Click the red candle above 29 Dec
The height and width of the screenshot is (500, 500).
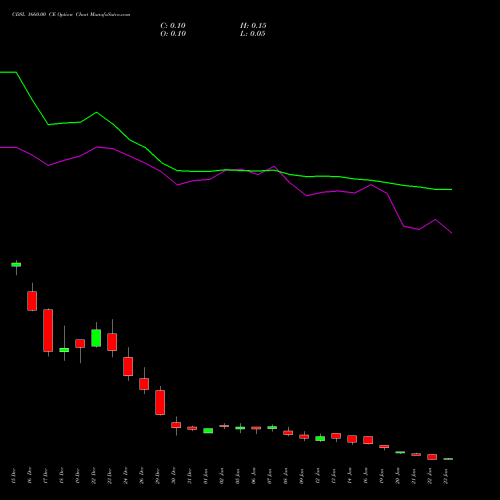(x=160, y=402)
